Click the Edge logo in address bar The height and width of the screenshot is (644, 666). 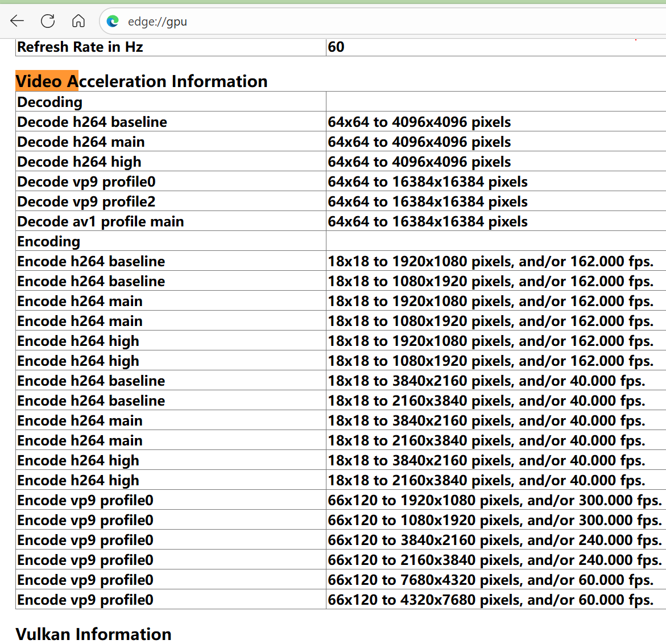coord(113,21)
